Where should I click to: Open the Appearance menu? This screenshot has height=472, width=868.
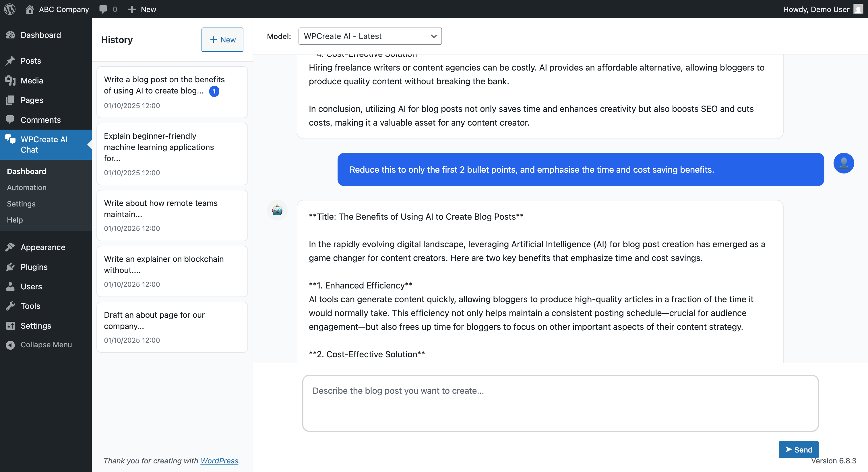pyautogui.click(x=43, y=247)
